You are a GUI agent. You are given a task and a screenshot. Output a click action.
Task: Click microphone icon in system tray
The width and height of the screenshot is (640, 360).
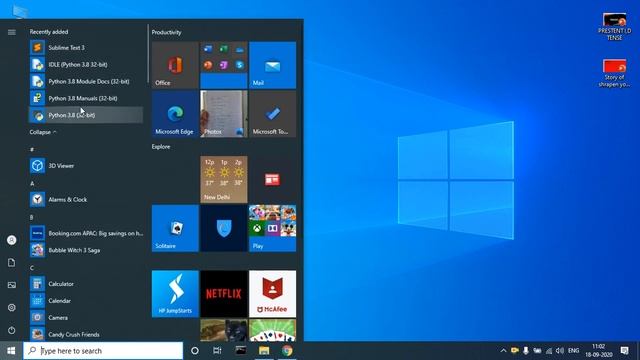pyautogui.click(x=526, y=351)
